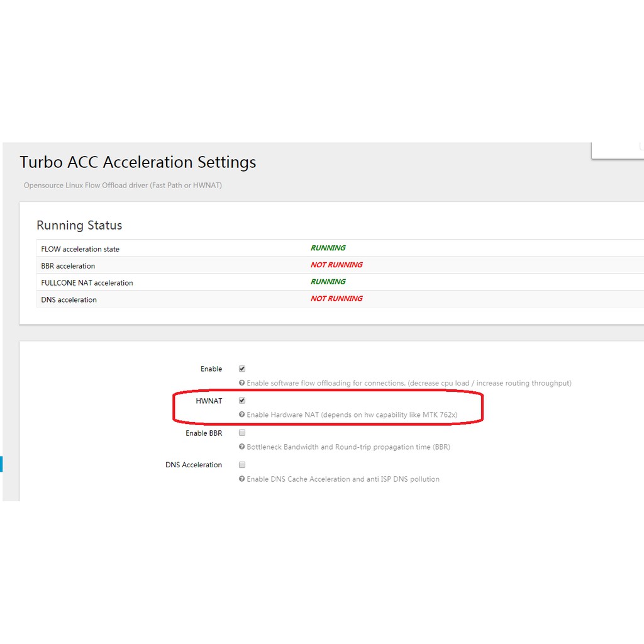Click help icon beside DNS Cache Acceleration hint
The image size is (644, 644).
tap(241, 479)
